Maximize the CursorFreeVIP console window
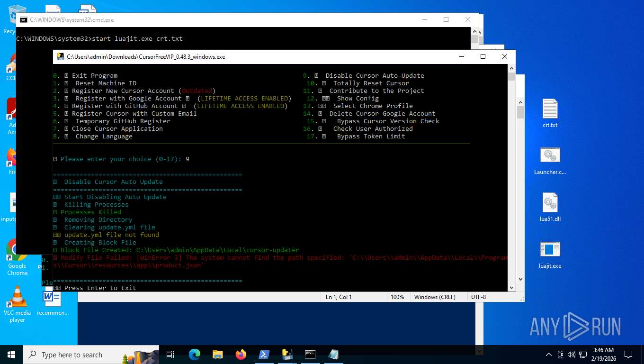This screenshot has width=644, height=364. pyautogui.click(x=483, y=57)
